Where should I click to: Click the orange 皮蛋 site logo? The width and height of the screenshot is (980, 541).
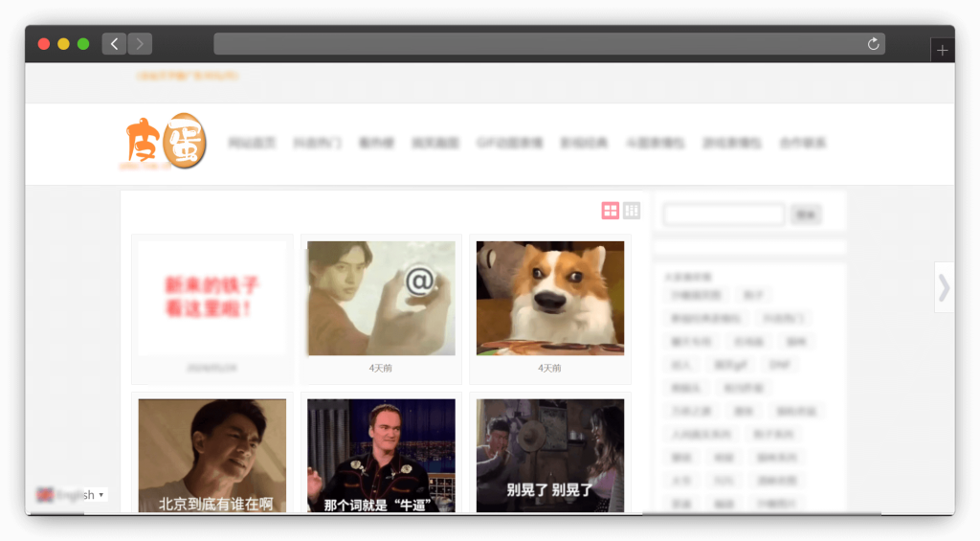pos(165,142)
